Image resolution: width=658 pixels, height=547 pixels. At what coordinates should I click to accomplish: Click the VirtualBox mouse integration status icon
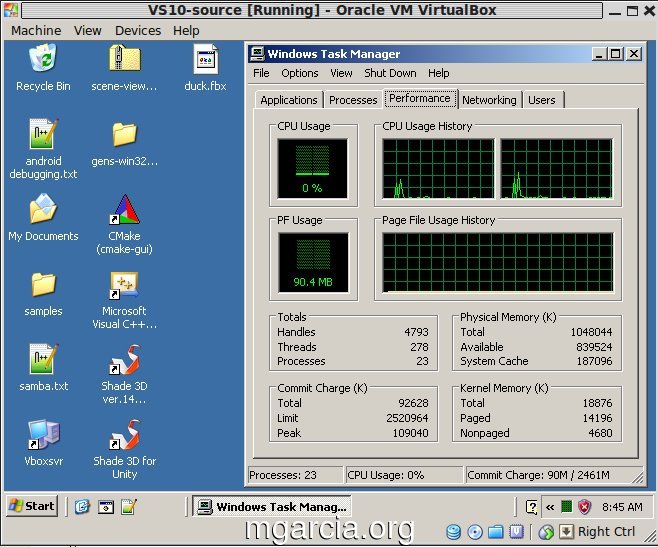[x=546, y=532]
